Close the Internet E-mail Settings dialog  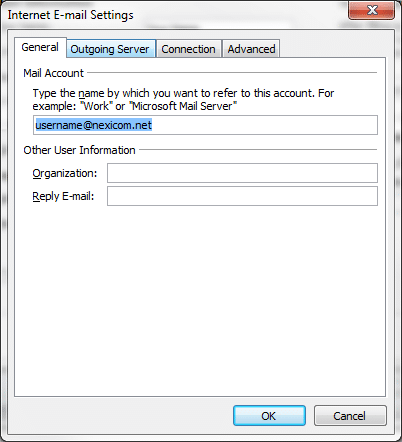click(x=372, y=10)
